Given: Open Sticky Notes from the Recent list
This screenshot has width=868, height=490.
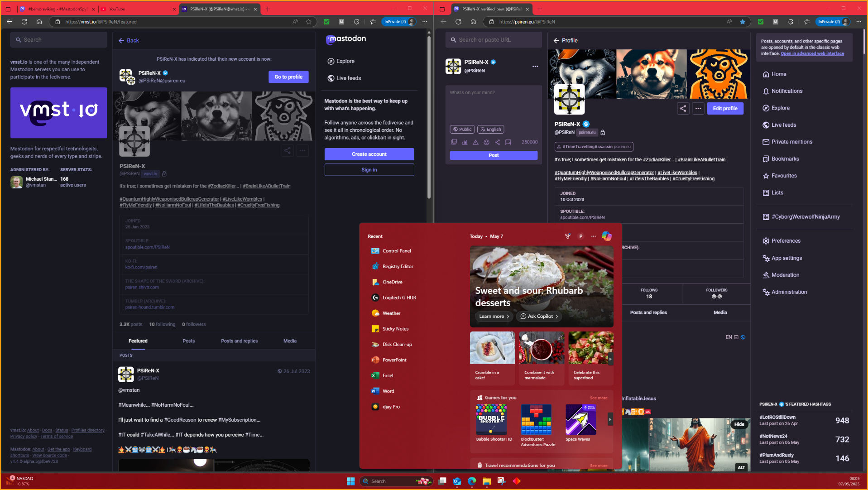Looking at the screenshot, I should click(390, 329).
